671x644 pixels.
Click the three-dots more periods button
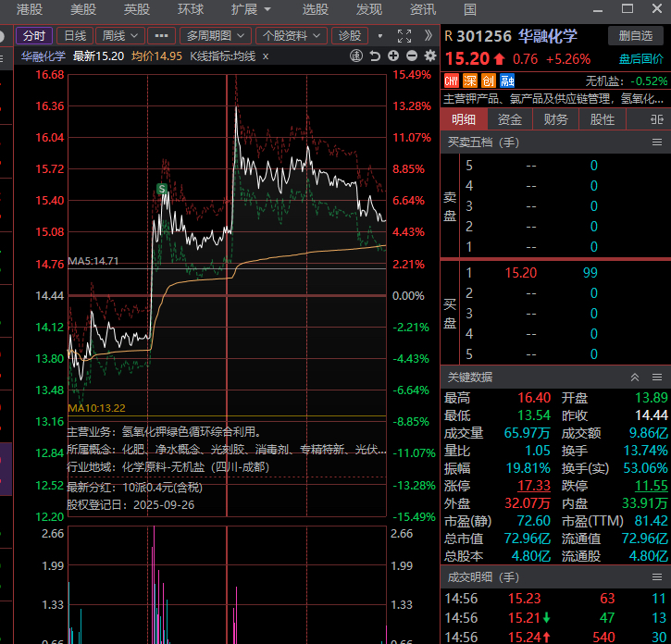click(x=161, y=36)
